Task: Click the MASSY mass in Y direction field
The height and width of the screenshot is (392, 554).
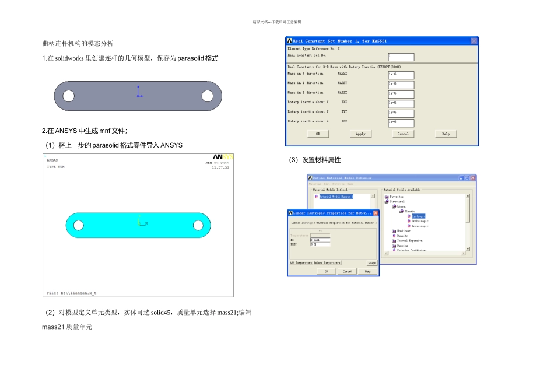Action: (401, 84)
